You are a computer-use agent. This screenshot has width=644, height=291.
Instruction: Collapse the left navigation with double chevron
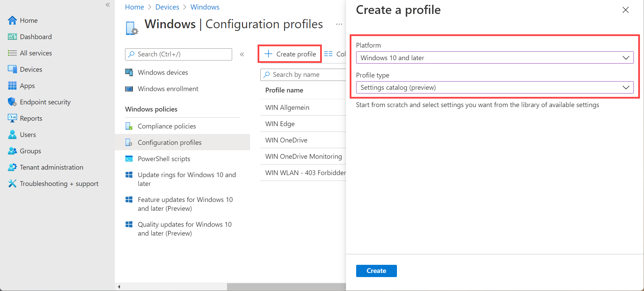(108, 5)
